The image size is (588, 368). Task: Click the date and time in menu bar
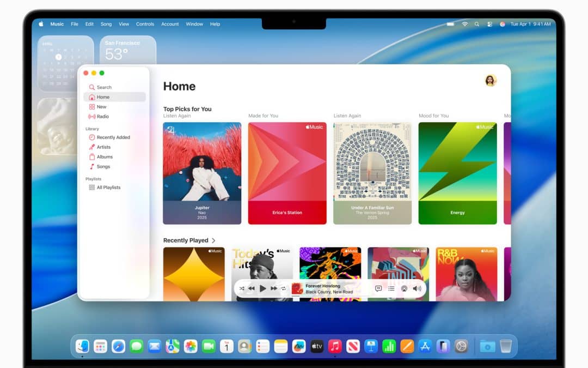(530, 23)
